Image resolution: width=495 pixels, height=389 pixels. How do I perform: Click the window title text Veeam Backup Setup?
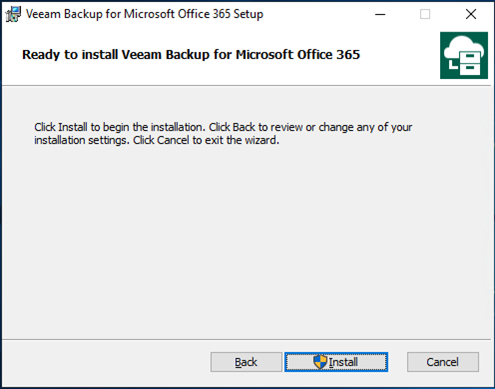pos(144,14)
